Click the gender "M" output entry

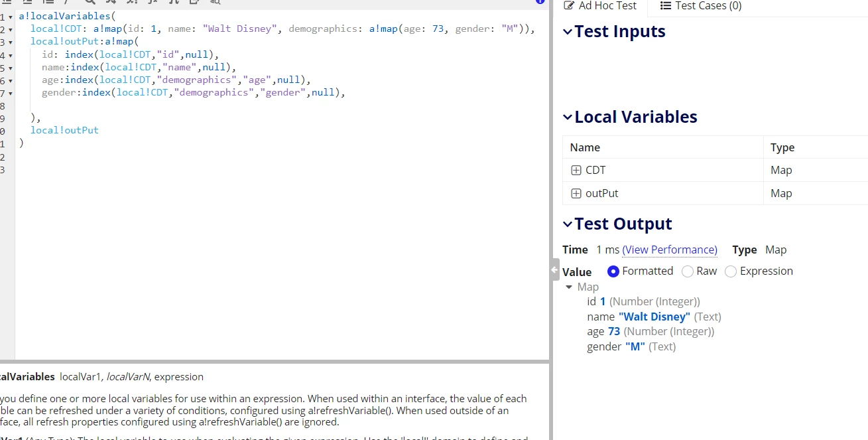pos(631,347)
